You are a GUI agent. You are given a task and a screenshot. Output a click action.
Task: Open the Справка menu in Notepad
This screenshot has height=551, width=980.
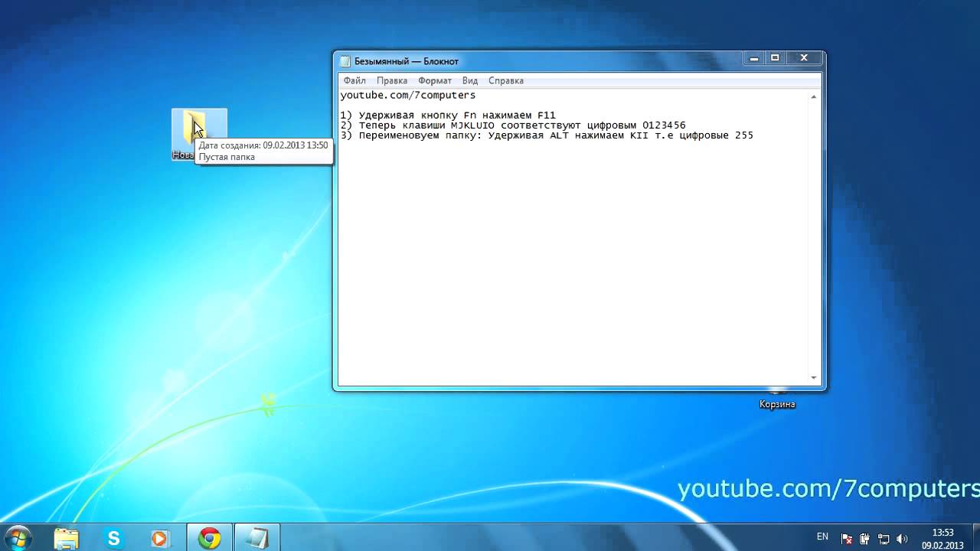(506, 80)
